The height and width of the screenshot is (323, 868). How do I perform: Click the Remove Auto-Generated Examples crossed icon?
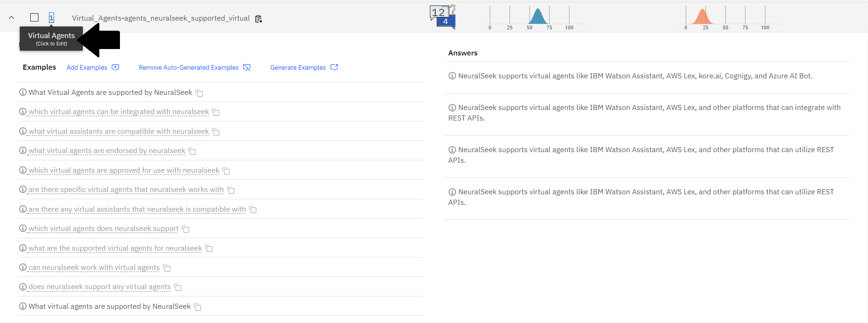tap(247, 67)
